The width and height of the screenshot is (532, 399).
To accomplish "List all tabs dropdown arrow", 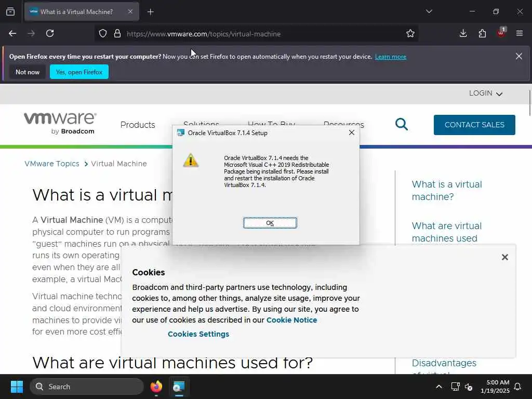I will 429,11.
